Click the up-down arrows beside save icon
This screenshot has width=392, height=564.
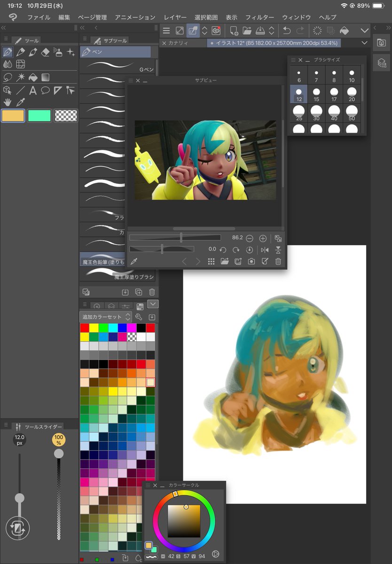272,31
